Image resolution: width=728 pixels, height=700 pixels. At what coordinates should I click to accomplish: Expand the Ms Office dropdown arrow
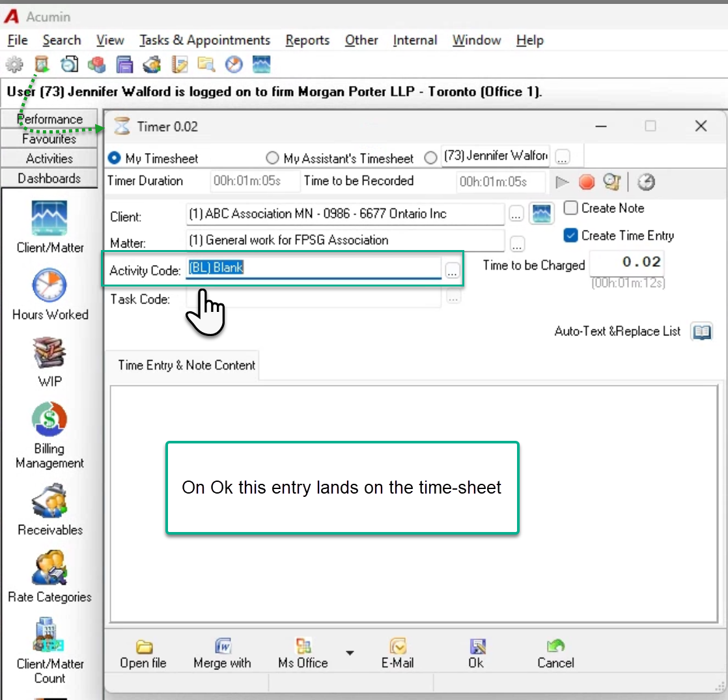pyautogui.click(x=350, y=652)
